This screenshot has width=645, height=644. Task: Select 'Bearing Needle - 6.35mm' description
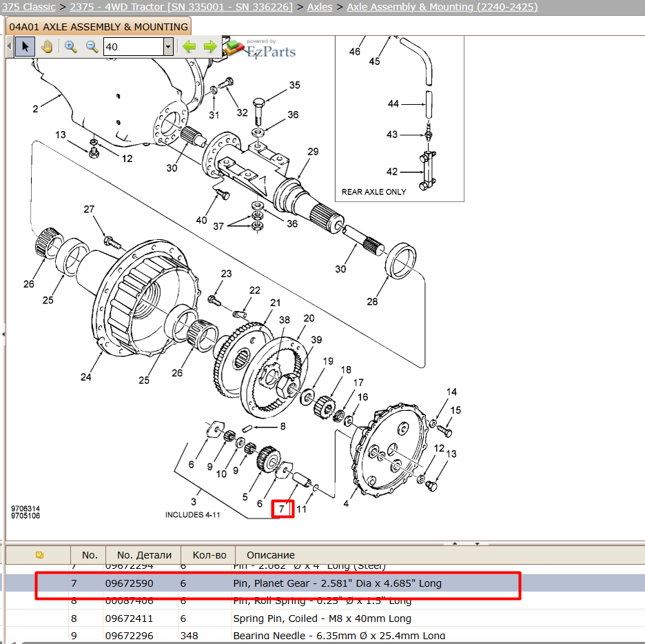(x=339, y=636)
